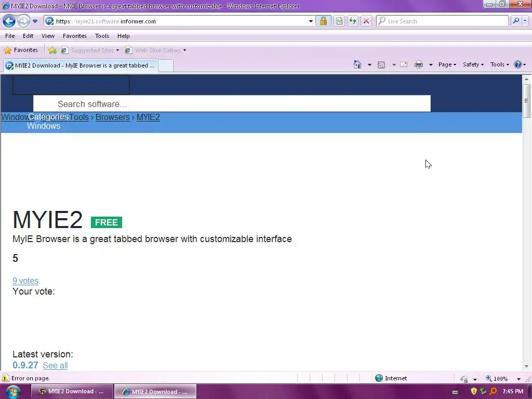532x399 pixels.
Task: Click the scrollbar down arrow
Action: [526, 366]
